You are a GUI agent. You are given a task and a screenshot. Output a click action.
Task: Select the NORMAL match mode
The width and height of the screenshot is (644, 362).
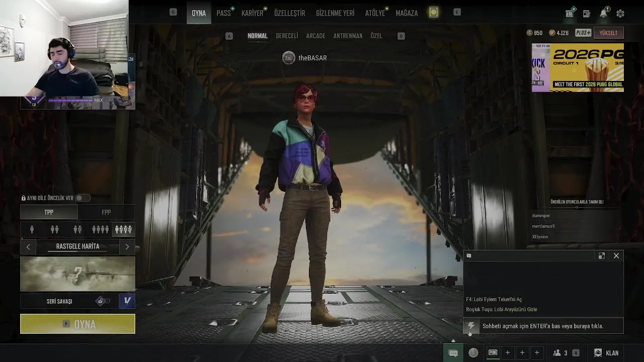pyautogui.click(x=258, y=36)
